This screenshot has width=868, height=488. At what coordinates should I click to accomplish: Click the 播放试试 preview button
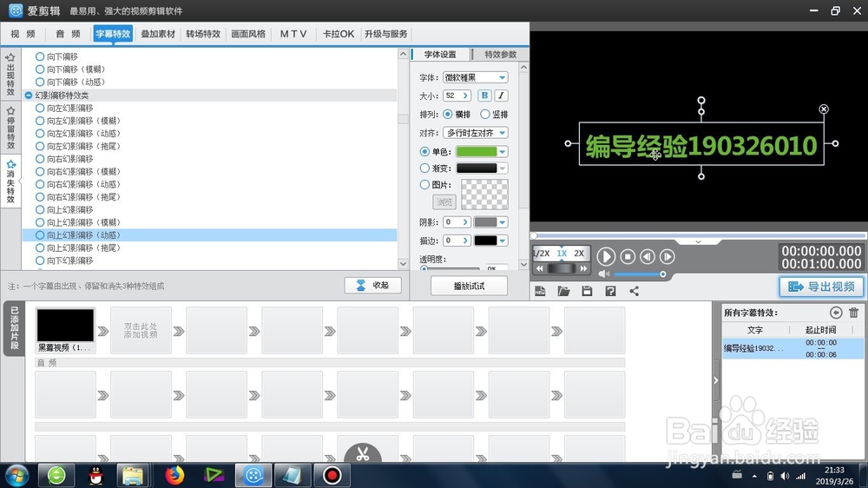469,286
